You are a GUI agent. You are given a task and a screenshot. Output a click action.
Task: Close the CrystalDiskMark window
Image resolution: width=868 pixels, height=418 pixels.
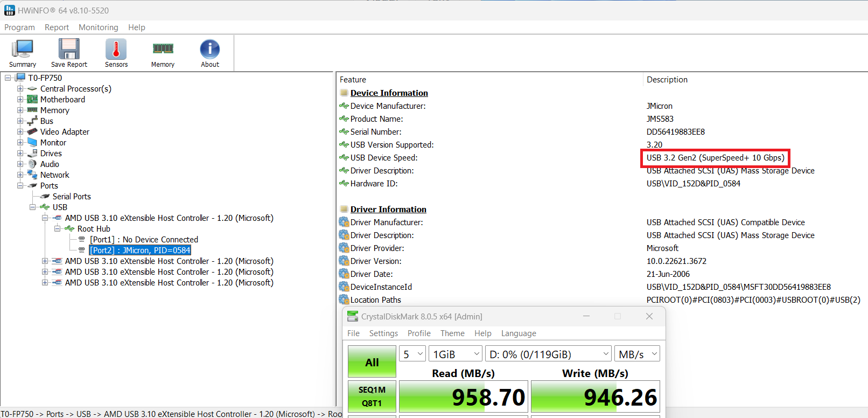(x=649, y=316)
